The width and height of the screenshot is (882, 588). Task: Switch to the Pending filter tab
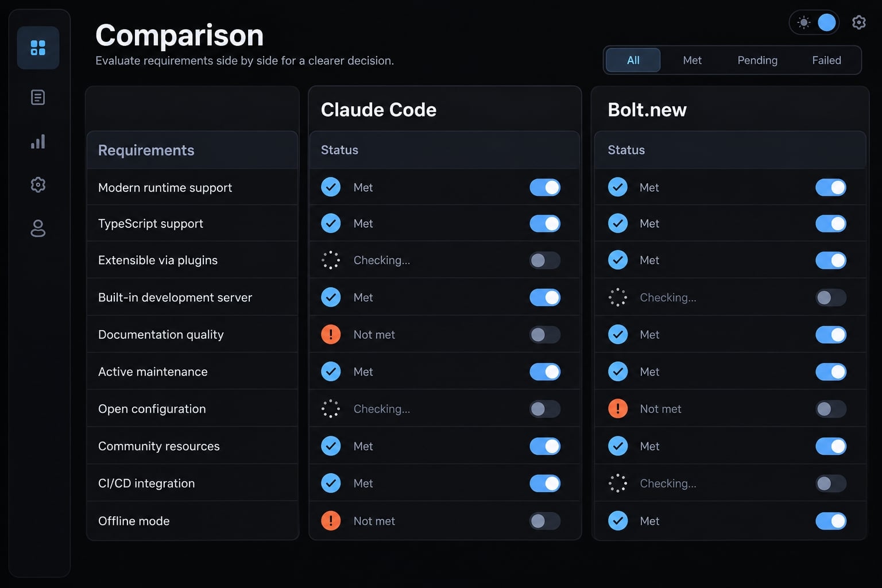[x=757, y=60]
